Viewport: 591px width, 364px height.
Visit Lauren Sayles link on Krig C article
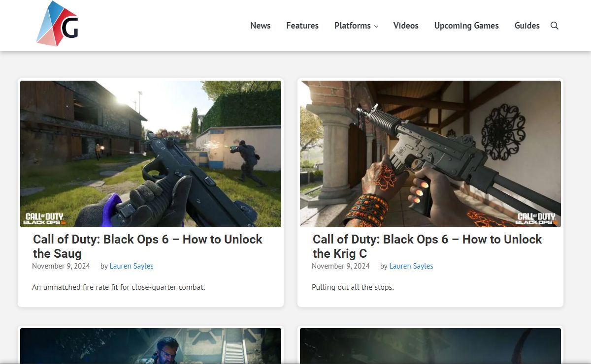[x=411, y=266]
